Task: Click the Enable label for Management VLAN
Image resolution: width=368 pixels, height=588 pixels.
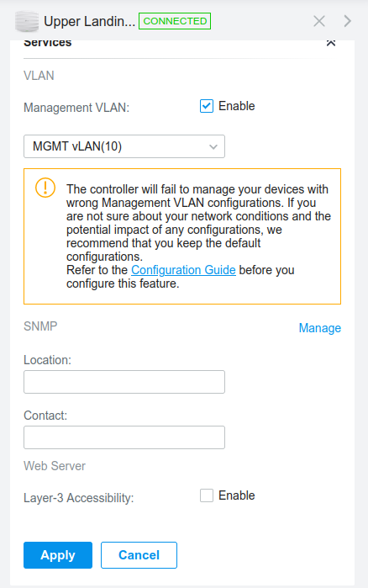Action: 237,106
